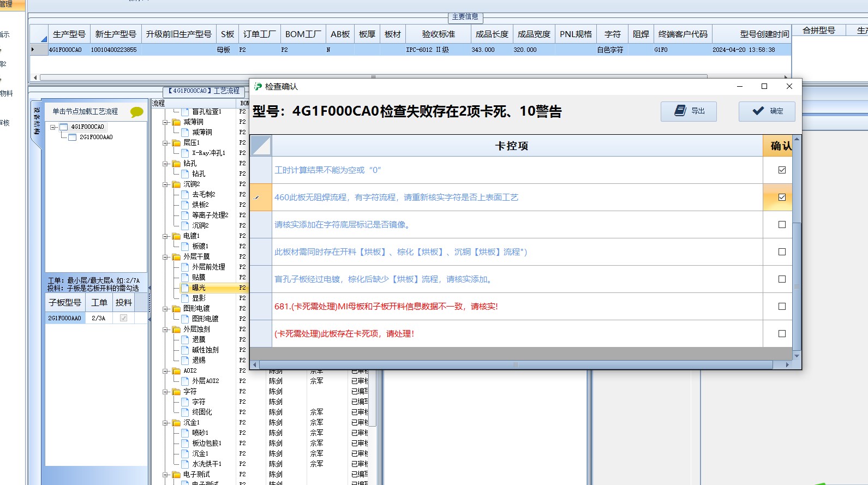Click right arrow of dialog horizontal scrollbar
This screenshot has height=485, width=868.
tap(787, 364)
